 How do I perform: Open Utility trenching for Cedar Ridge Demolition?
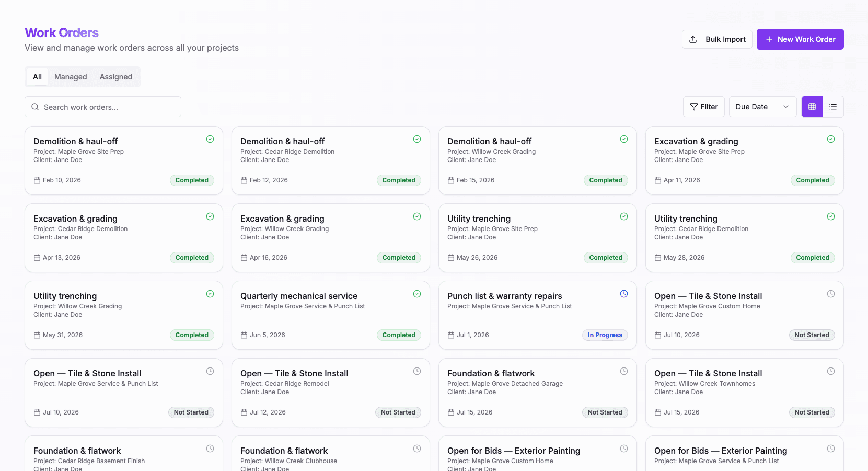point(745,238)
